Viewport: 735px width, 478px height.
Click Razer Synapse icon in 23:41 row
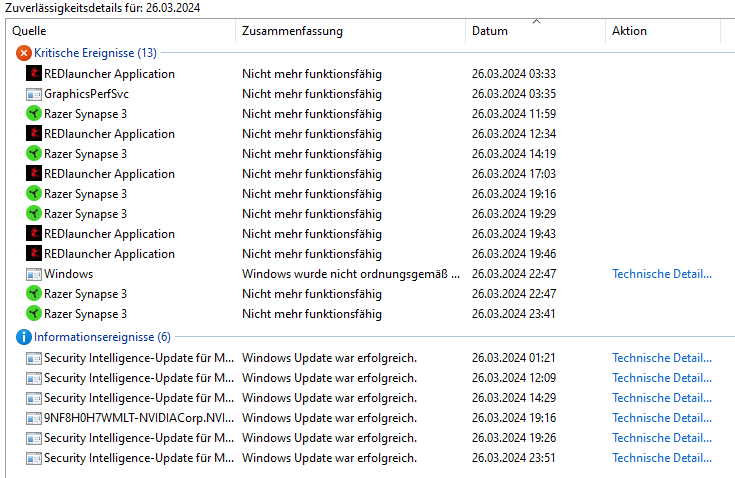(34, 314)
